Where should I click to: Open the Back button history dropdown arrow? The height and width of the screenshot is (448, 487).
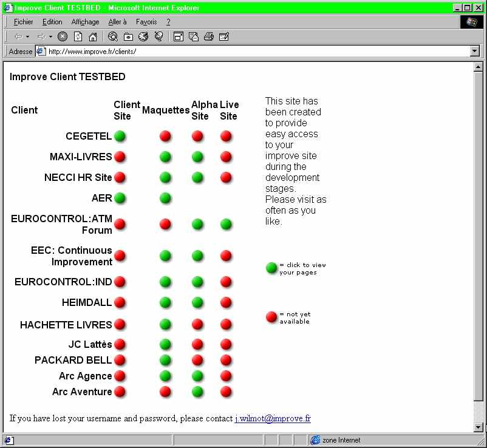28,36
